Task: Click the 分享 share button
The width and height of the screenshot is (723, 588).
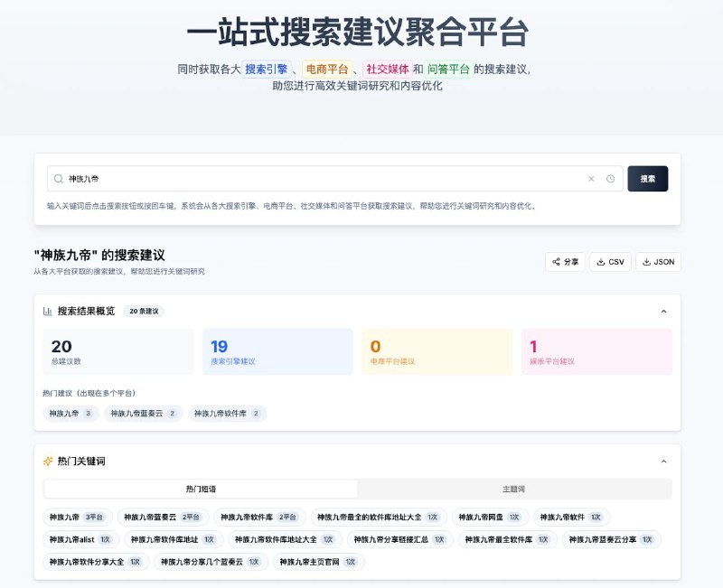Action: [565, 262]
